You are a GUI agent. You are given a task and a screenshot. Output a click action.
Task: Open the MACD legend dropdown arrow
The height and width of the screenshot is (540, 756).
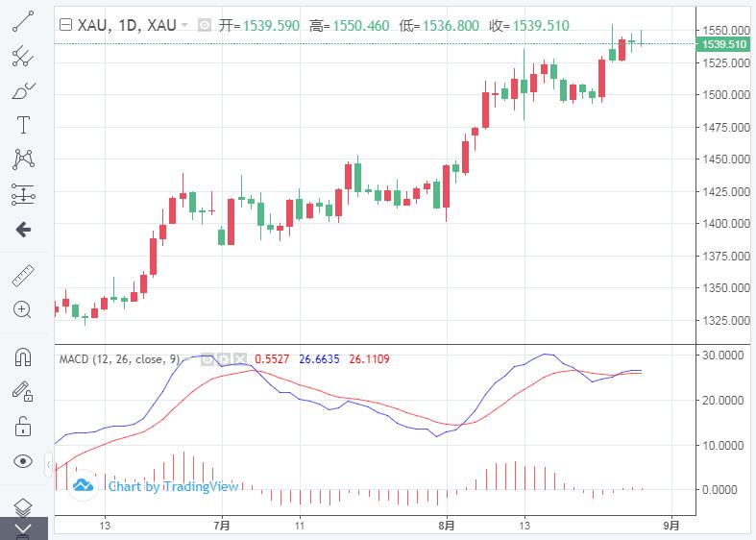187,359
